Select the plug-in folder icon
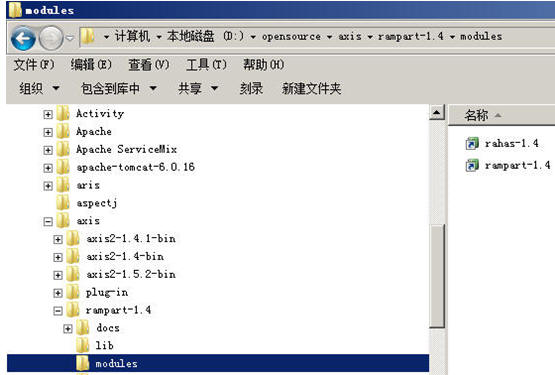This screenshot has width=555, height=375. point(73,292)
